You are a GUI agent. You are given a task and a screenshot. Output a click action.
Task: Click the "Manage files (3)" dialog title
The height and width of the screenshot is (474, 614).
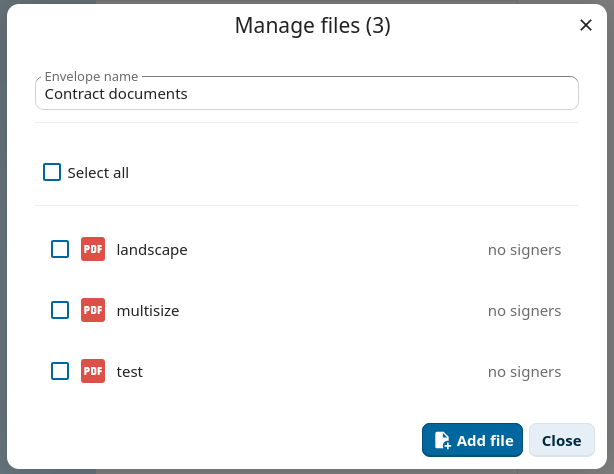tap(312, 26)
